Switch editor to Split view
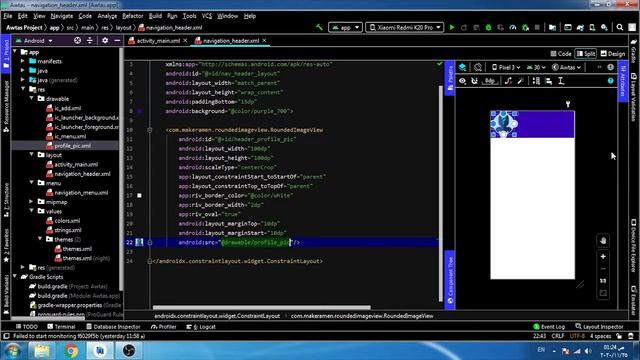Viewport: 640px width, 360px height. click(x=586, y=53)
